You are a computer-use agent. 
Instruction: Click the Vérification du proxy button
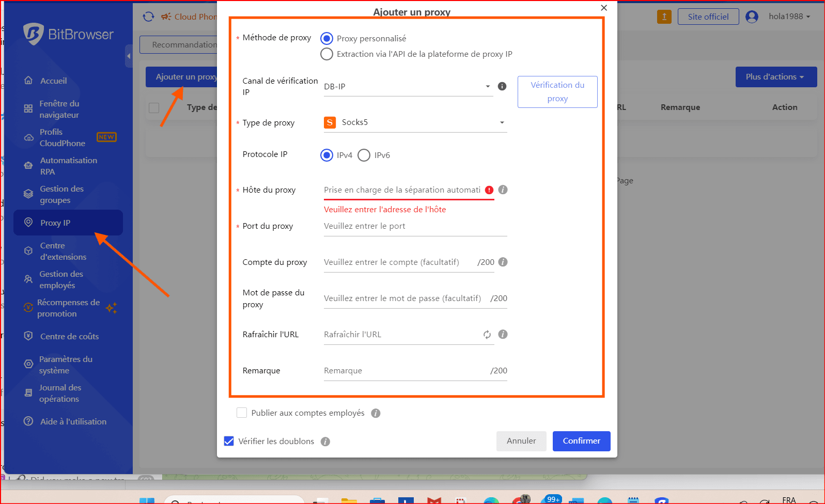point(557,92)
